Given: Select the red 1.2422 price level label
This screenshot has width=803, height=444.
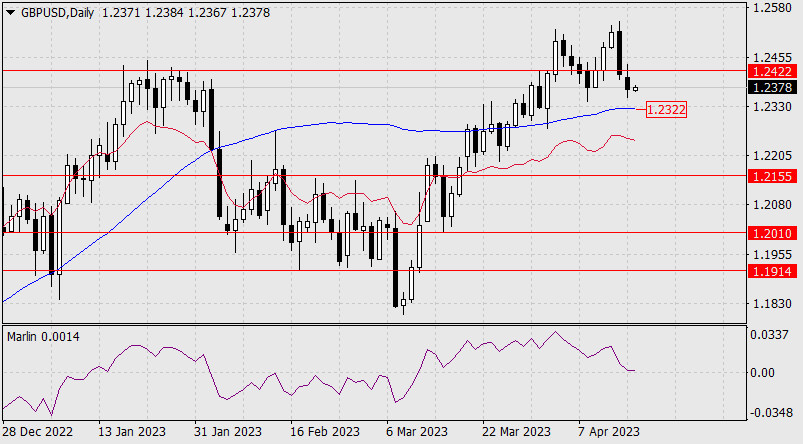Looking at the screenshot, I should [x=772, y=71].
